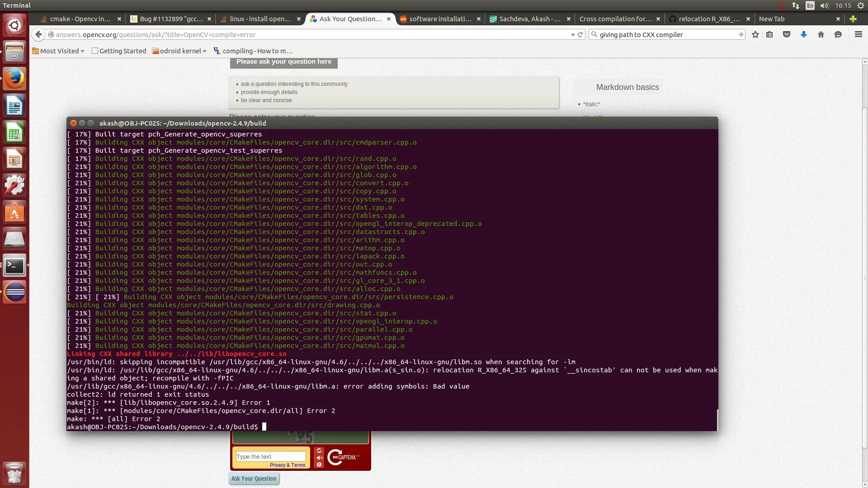Click the Firefox bookmark star icon
The height and width of the screenshot is (488, 868).
(x=755, y=35)
